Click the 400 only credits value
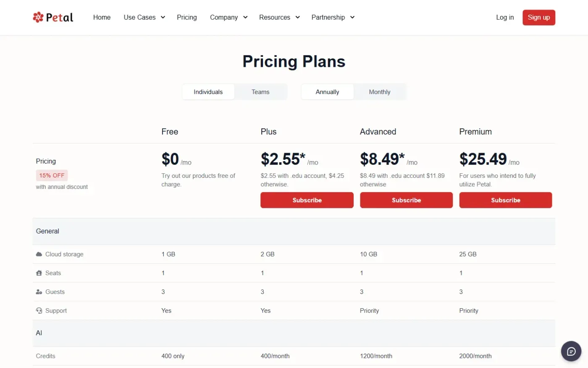Image resolution: width=588 pixels, height=368 pixels. click(x=173, y=356)
